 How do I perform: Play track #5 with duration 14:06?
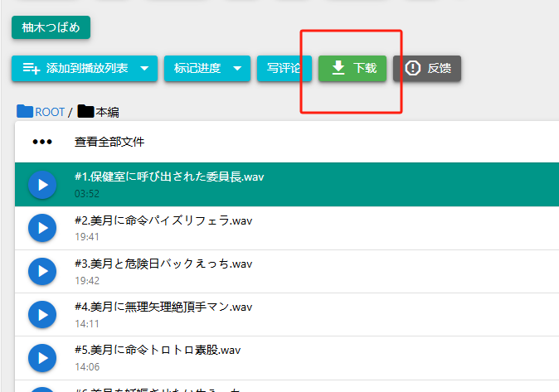tap(42, 358)
